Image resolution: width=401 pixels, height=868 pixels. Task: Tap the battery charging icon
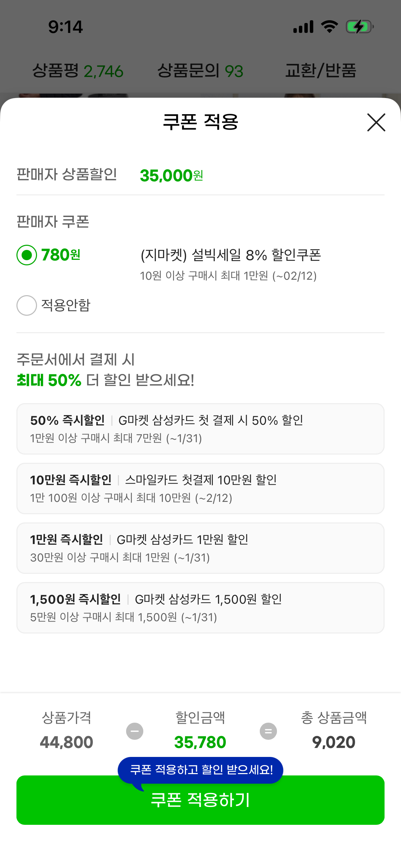[359, 26]
